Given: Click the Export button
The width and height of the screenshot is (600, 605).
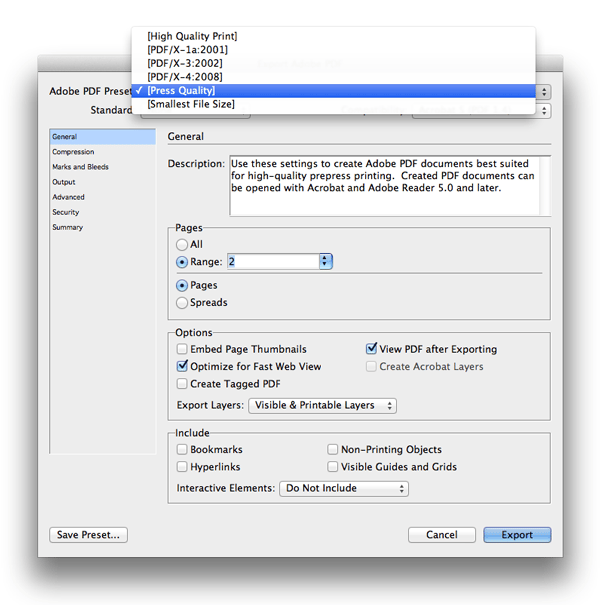Looking at the screenshot, I should point(517,535).
